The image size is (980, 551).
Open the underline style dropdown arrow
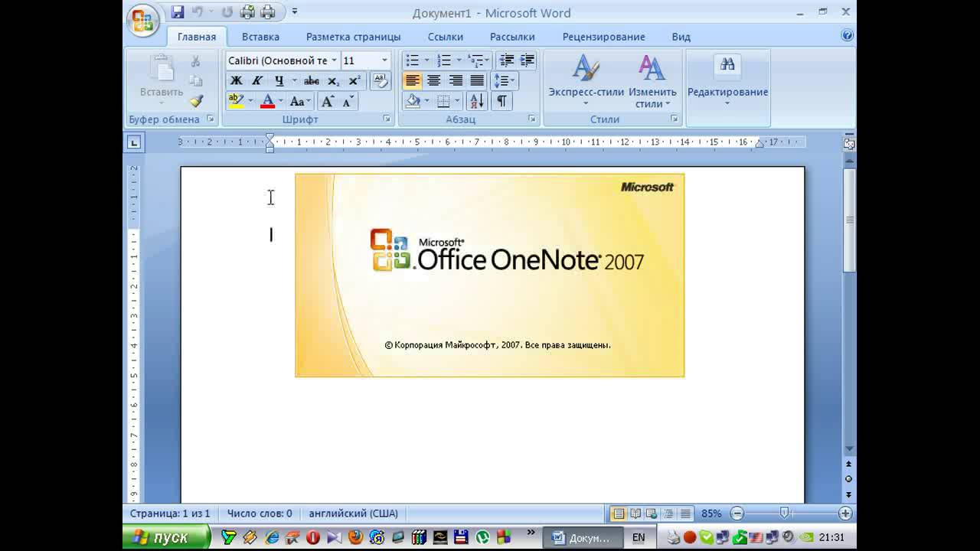pos(294,81)
